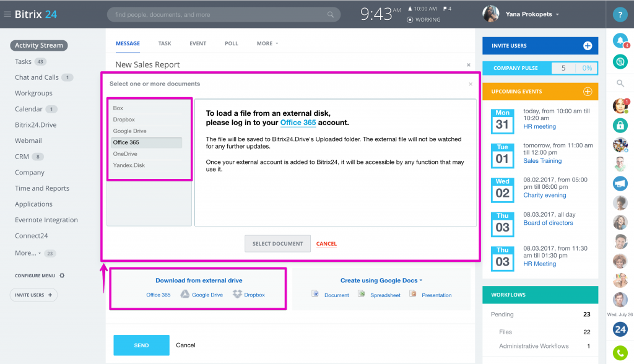Viewport: 634px width, 364px height.
Task: Open the blue 24 round icon
Action: pos(620,329)
